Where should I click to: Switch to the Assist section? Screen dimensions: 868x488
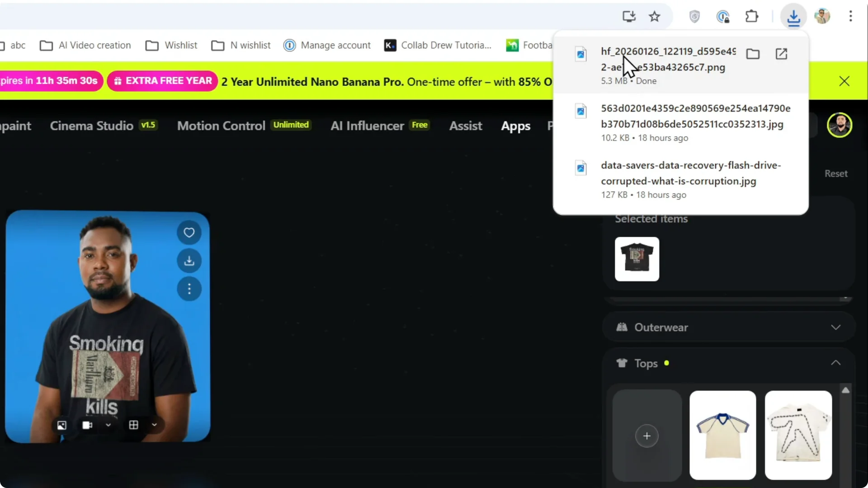click(x=466, y=126)
